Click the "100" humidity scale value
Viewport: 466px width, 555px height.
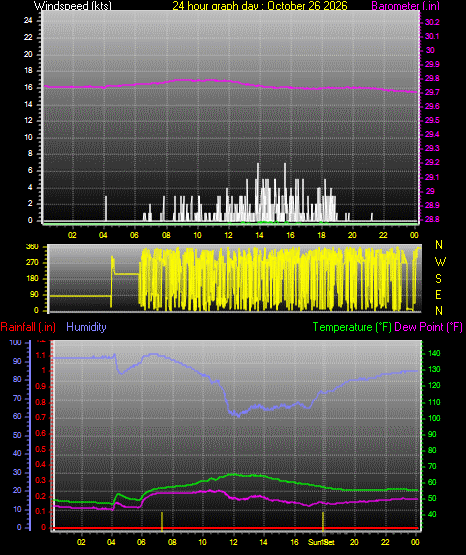pos(15,342)
